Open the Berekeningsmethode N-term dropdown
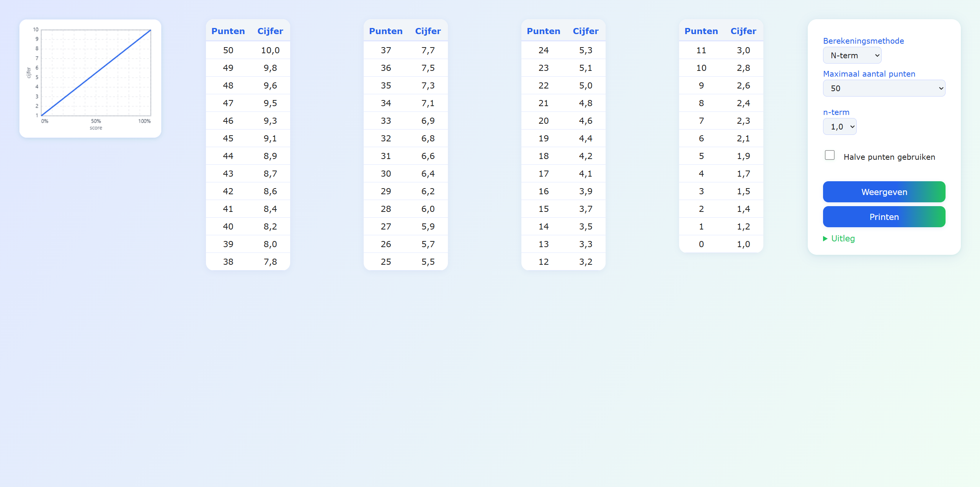 click(852, 56)
